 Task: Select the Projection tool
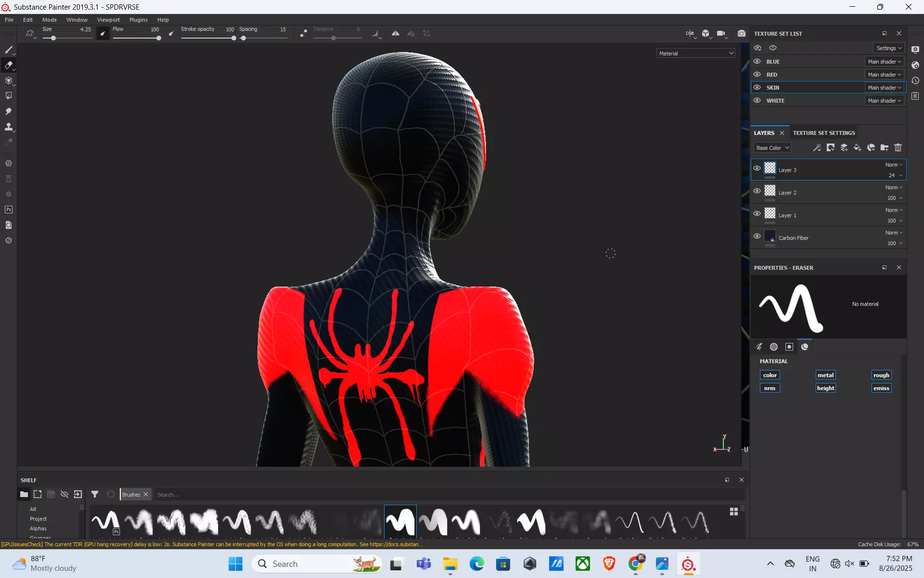(9, 80)
